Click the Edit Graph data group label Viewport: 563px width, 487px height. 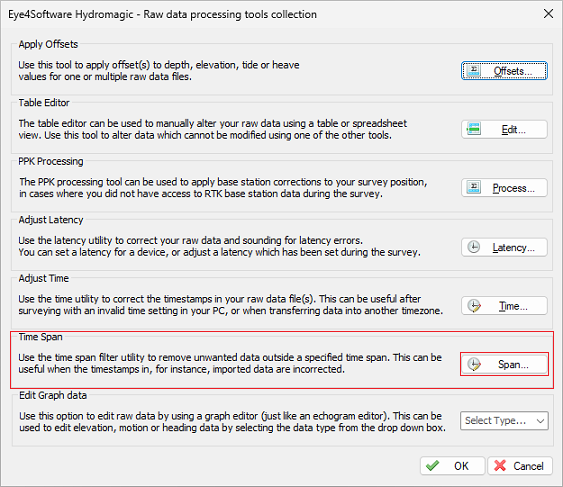[x=53, y=395]
